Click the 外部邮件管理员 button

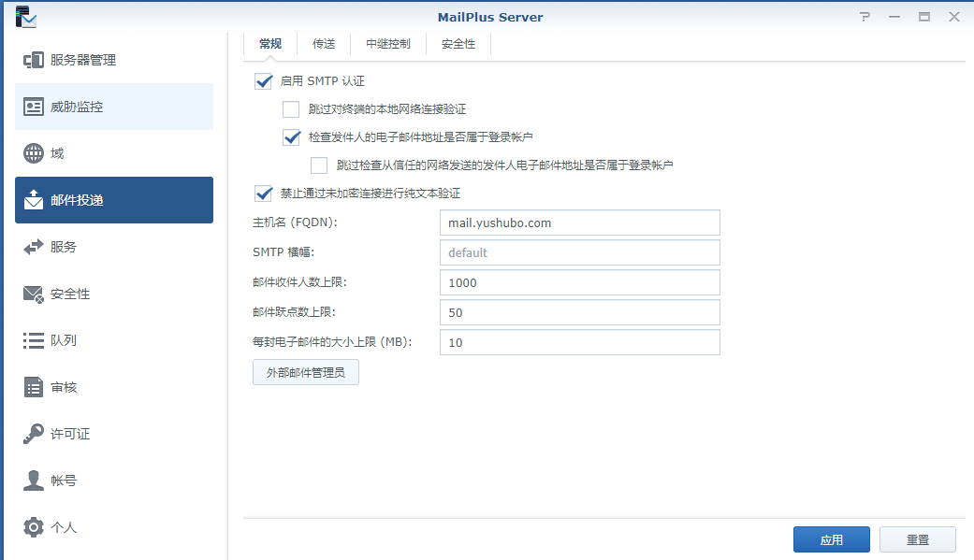pyautogui.click(x=305, y=371)
